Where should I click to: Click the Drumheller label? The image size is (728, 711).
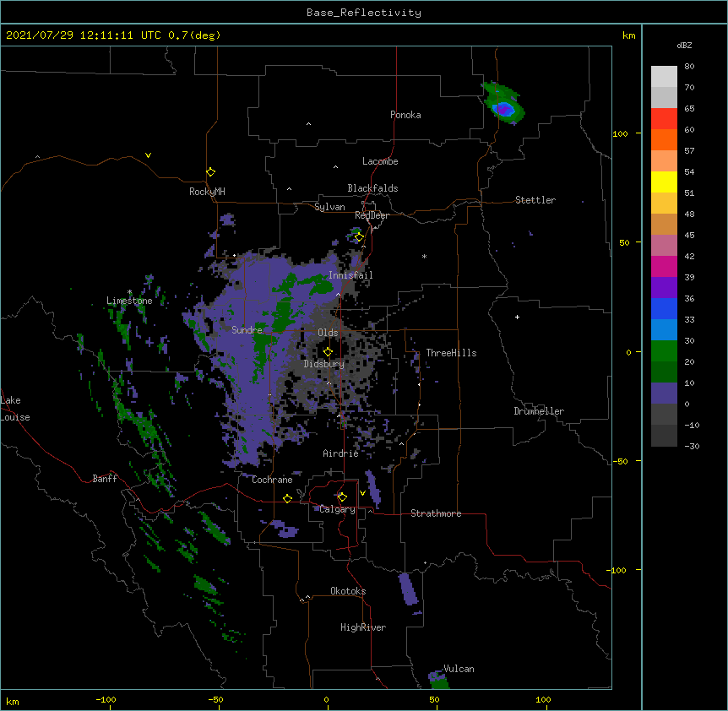point(539,411)
